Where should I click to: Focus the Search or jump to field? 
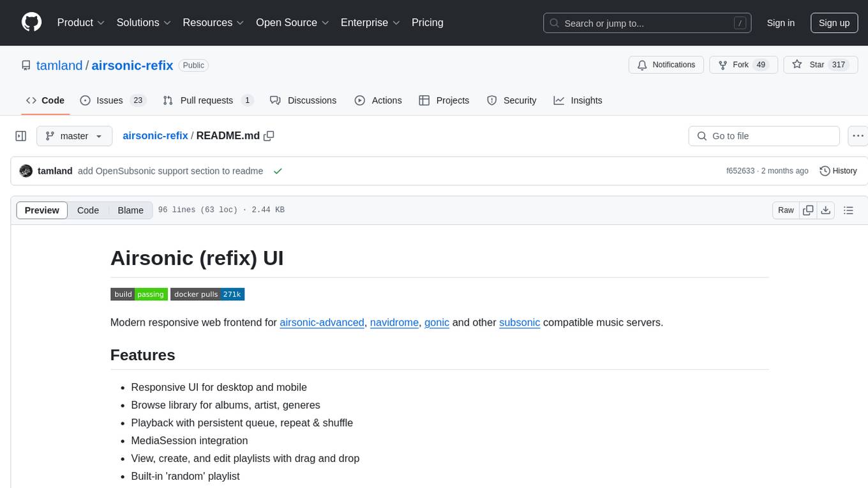(x=647, y=23)
